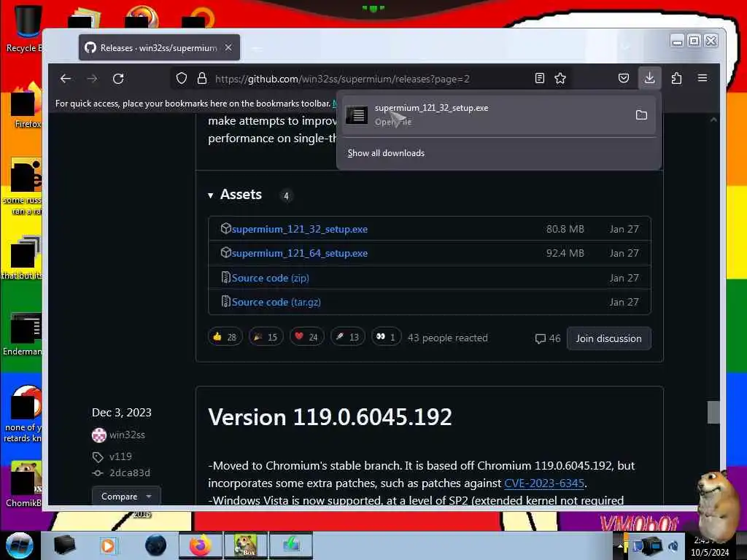Download supermium_121_32_setup.exe asset
747x560 pixels.
[300, 229]
